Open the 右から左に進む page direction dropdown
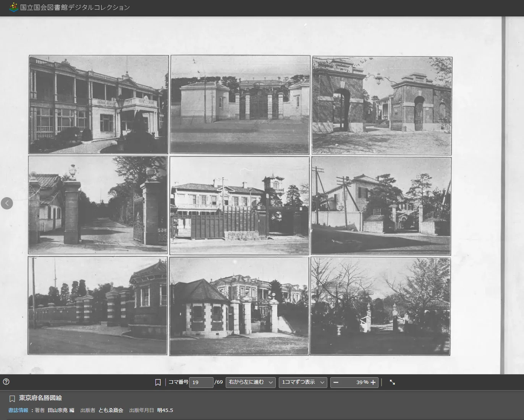This screenshot has height=420, width=524. pos(251,382)
